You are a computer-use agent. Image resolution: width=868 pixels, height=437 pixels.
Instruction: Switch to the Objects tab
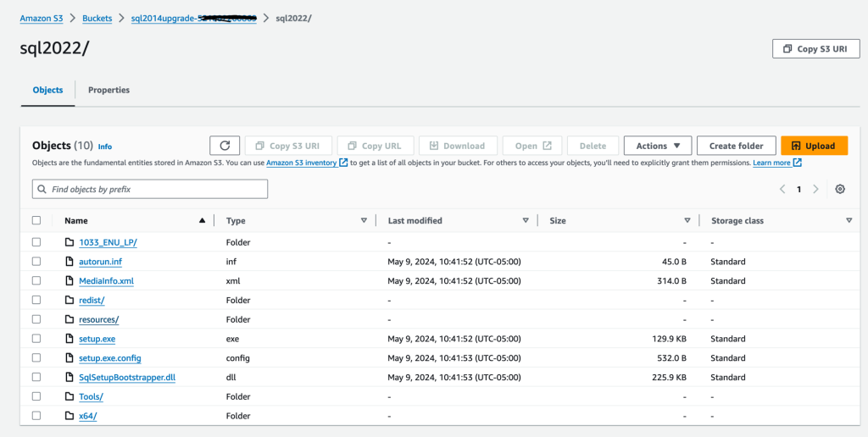tap(47, 90)
